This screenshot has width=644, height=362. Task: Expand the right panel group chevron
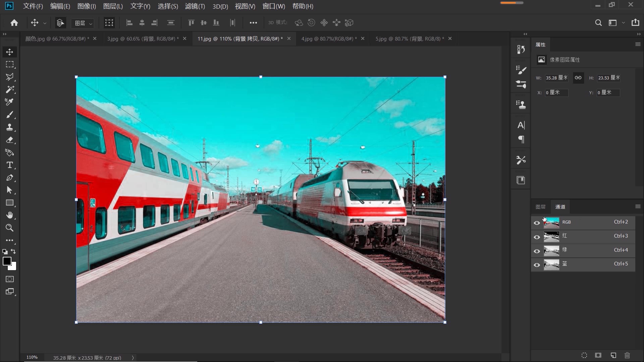pyautogui.click(x=639, y=34)
